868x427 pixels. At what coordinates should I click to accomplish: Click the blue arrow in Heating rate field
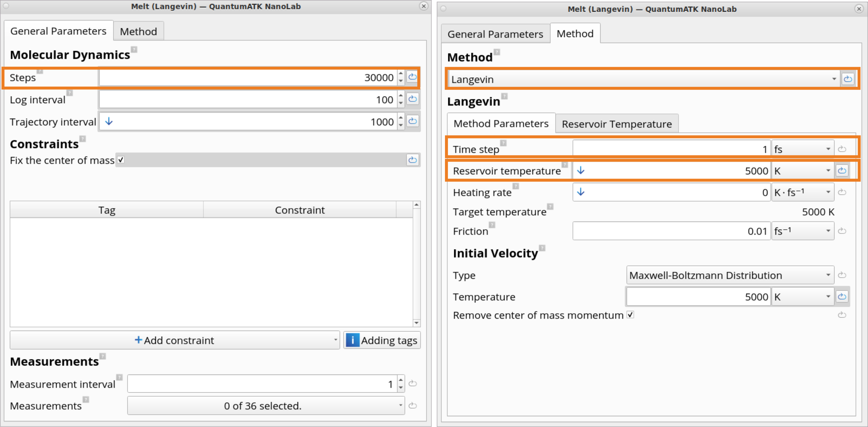581,192
